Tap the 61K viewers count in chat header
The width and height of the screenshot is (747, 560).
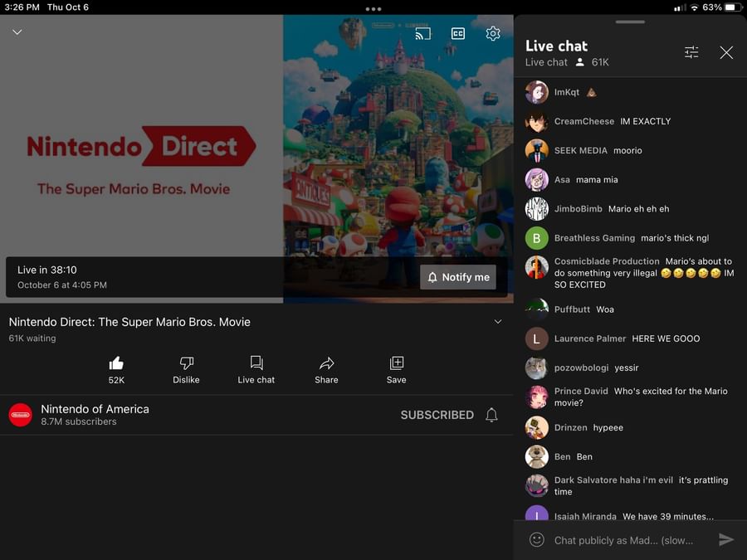[600, 62]
